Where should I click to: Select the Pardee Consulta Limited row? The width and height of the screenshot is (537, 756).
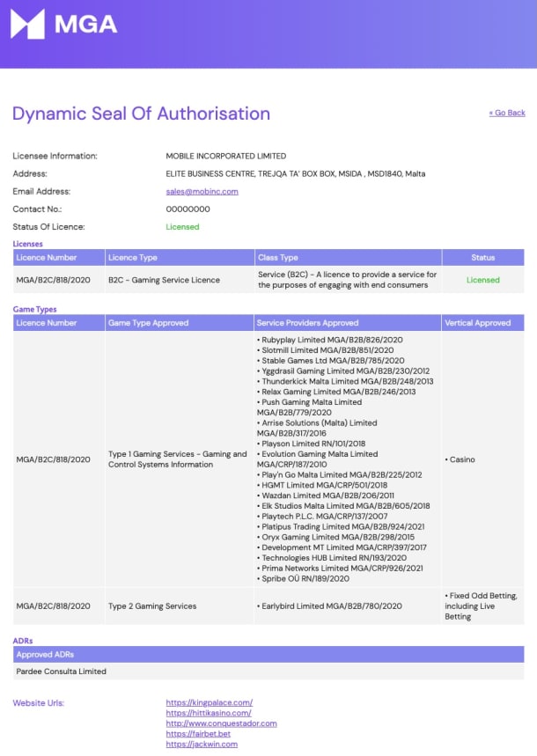point(268,672)
